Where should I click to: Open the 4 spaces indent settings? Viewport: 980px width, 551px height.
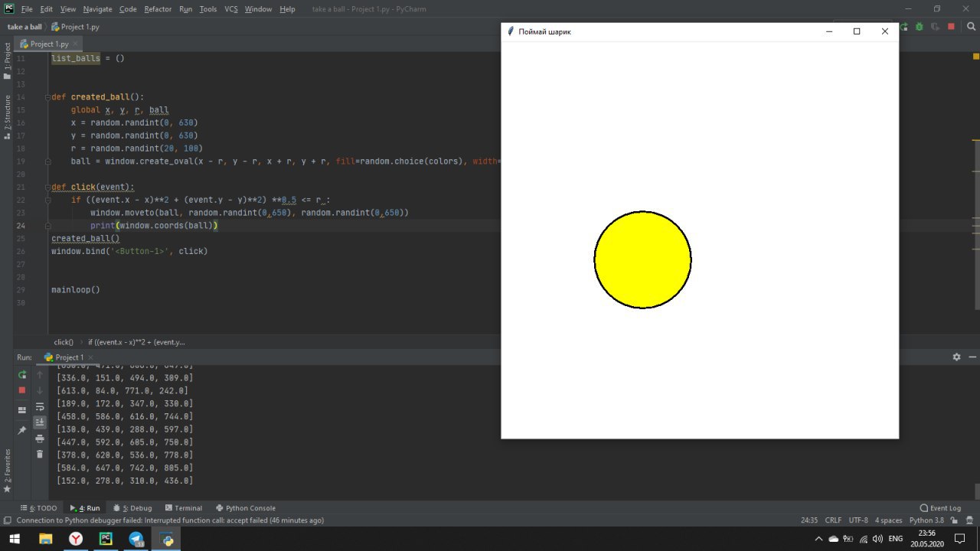pos(889,520)
